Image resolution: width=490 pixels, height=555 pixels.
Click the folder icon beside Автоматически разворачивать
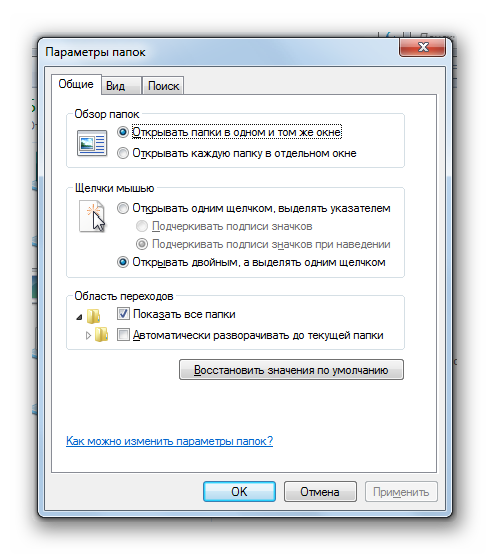point(101,334)
